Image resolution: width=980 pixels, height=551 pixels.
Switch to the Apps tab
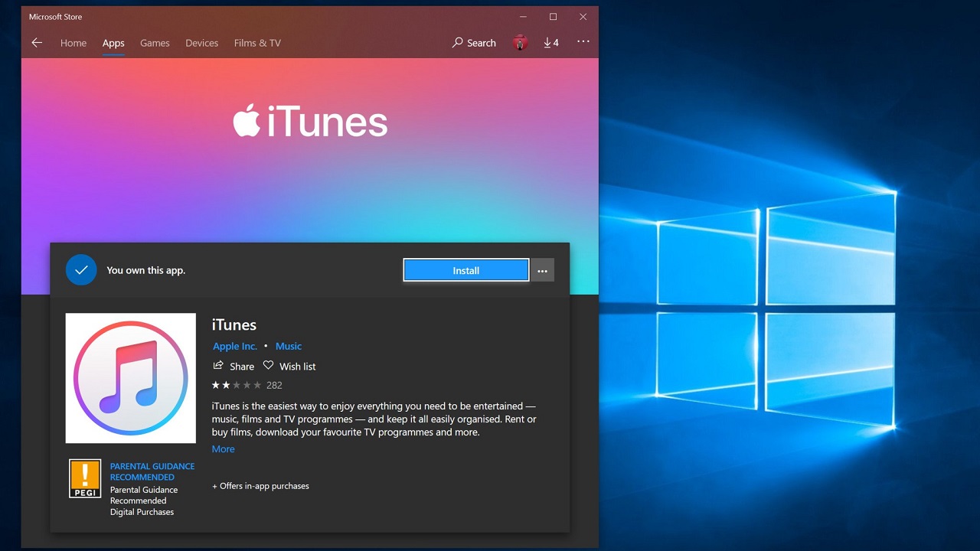(113, 43)
